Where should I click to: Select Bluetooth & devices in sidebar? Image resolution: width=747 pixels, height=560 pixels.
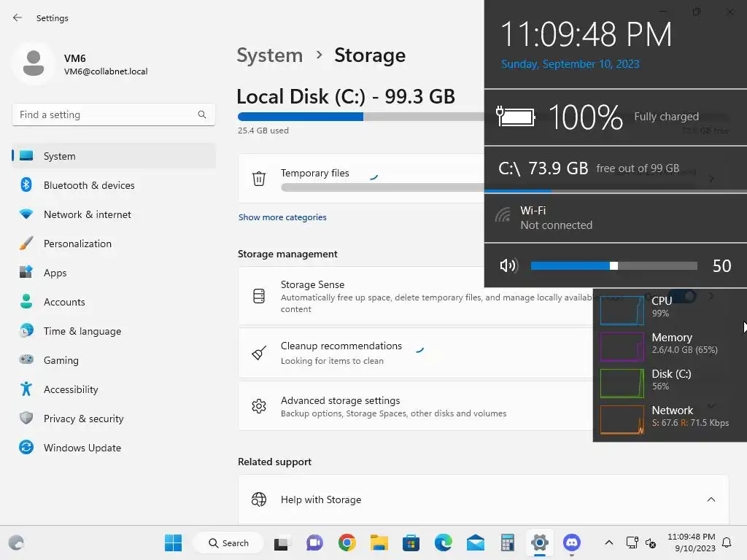click(89, 185)
